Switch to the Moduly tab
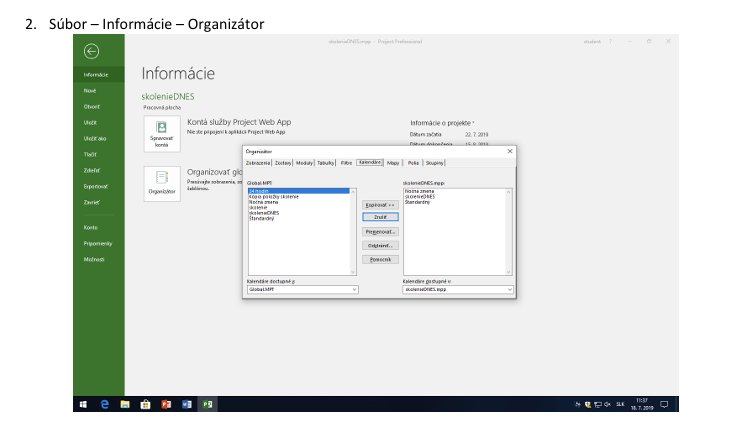 point(304,163)
